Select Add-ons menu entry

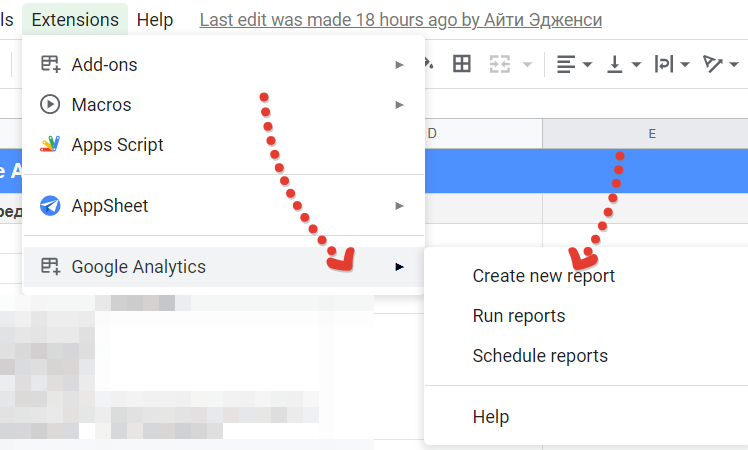223,64
